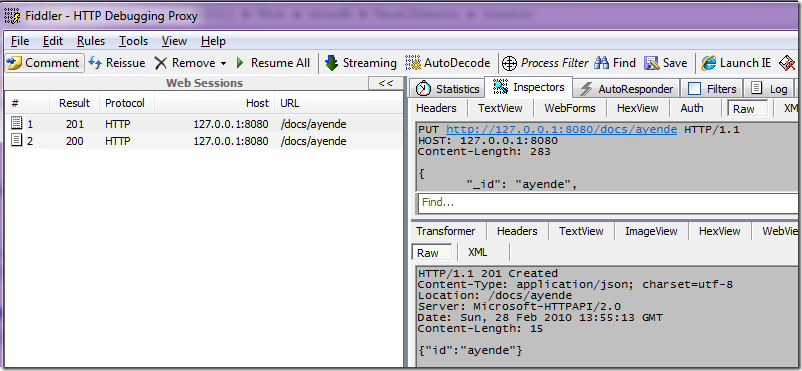The image size is (802, 371).
Task: Click result 200 in session list
Action: click(75, 141)
